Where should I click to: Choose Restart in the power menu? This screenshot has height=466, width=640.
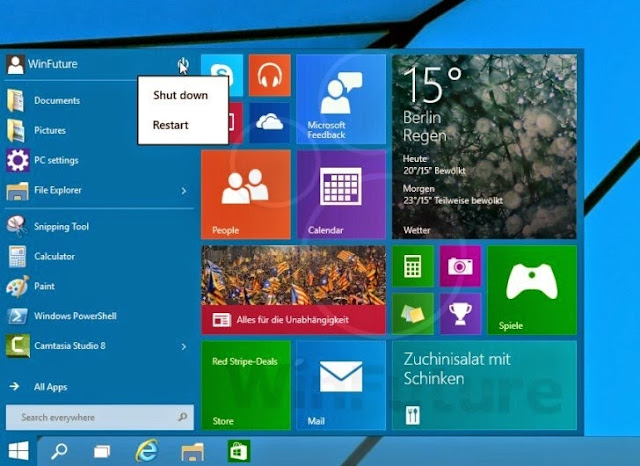171,125
